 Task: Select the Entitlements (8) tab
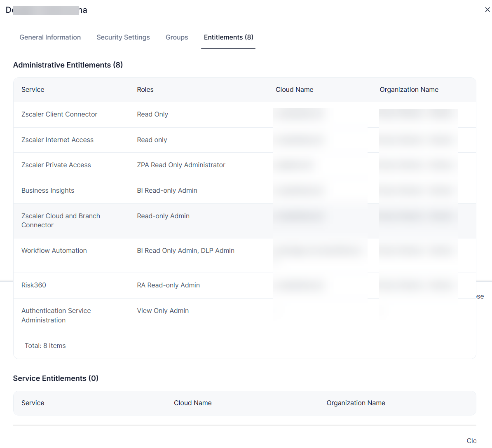pos(228,37)
